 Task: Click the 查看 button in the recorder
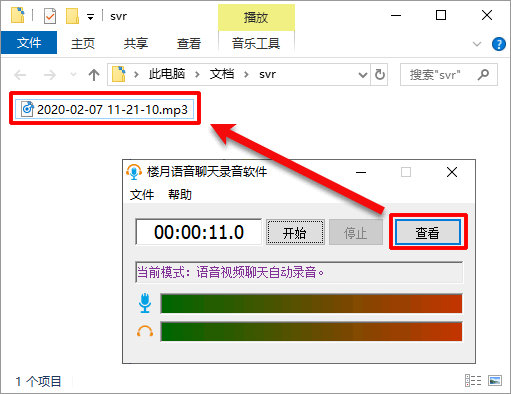click(x=428, y=232)
